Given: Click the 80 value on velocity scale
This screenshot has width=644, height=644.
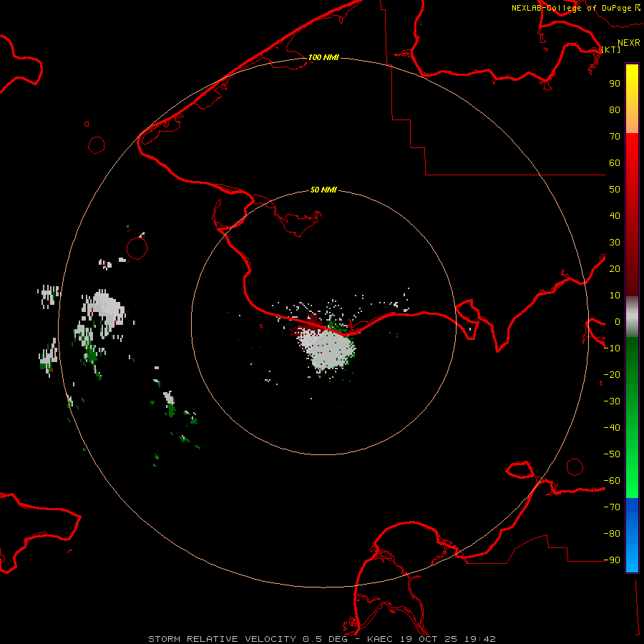Looking at the screenshot, I should (x=615, y=110).
